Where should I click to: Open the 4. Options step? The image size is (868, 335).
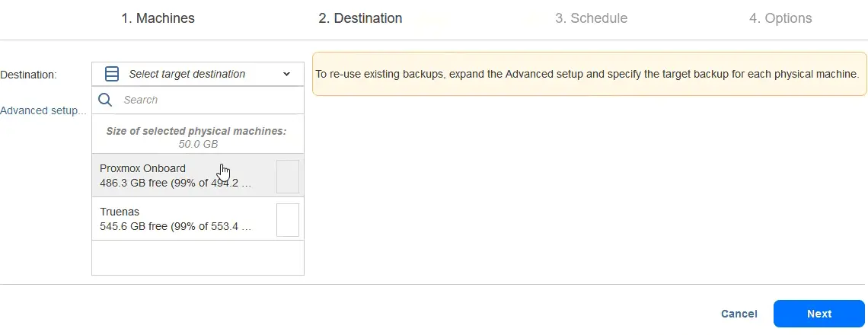780,18
